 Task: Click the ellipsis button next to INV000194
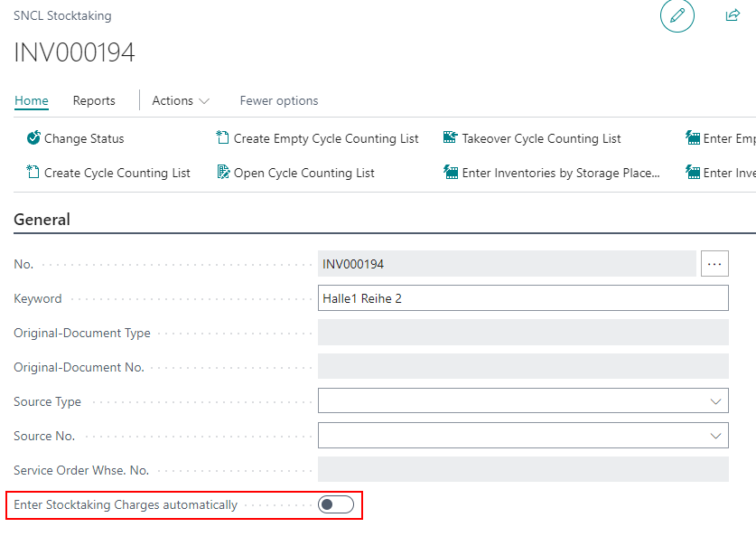point(714,263)
